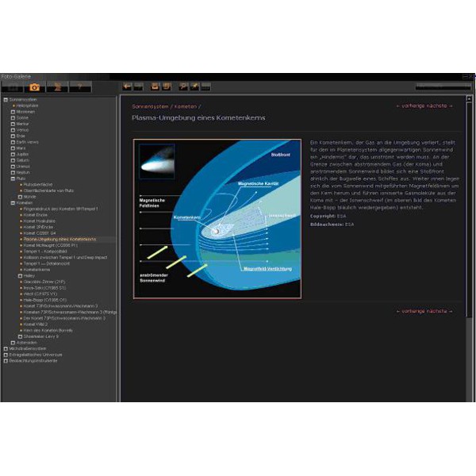The height and width of the screenshot is (476, 476).
Task: Select the Komet Wild 2 entry
Action: pyautogui.click(x=36, y=324)
